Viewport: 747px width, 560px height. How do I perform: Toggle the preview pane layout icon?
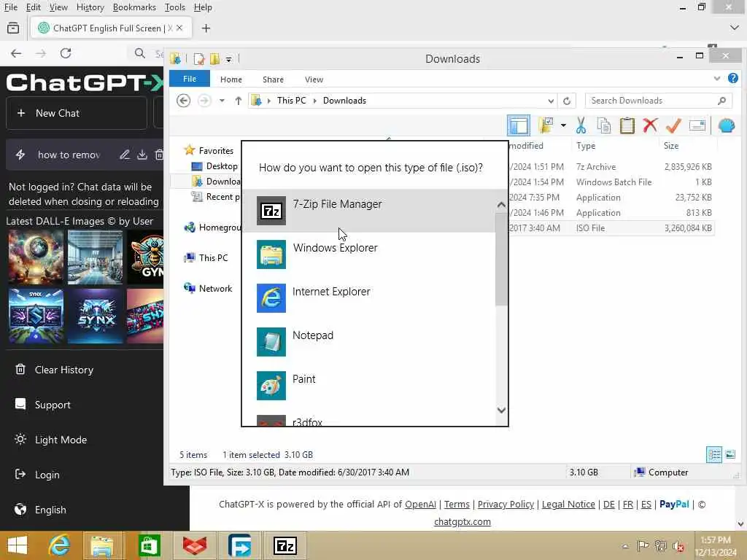[519, 125]
